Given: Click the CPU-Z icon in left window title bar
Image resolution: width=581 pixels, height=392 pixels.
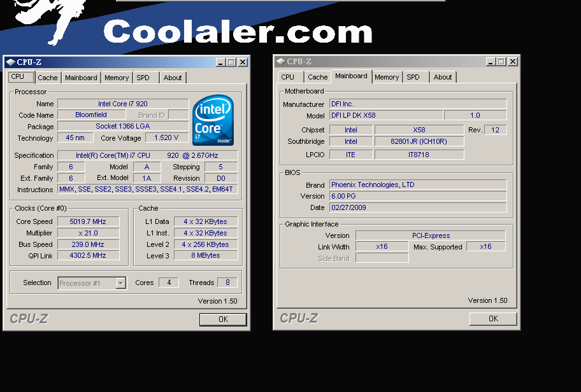Looking at the screenshot, I should click(x=11, y=62).
